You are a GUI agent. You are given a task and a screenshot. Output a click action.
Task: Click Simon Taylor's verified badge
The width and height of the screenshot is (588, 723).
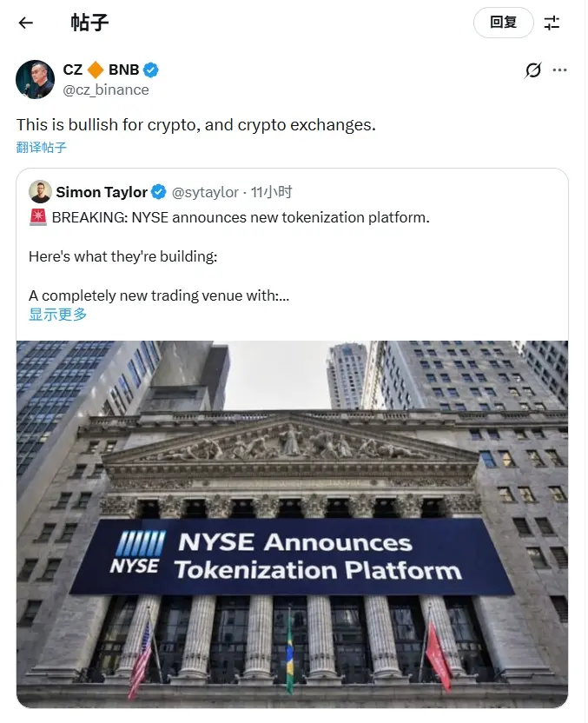159,192
